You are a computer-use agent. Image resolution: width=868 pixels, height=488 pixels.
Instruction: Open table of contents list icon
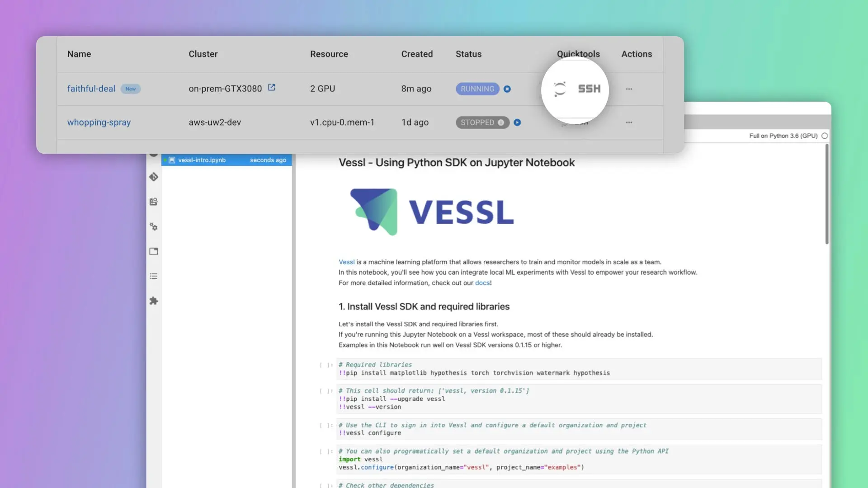(154, 276)
